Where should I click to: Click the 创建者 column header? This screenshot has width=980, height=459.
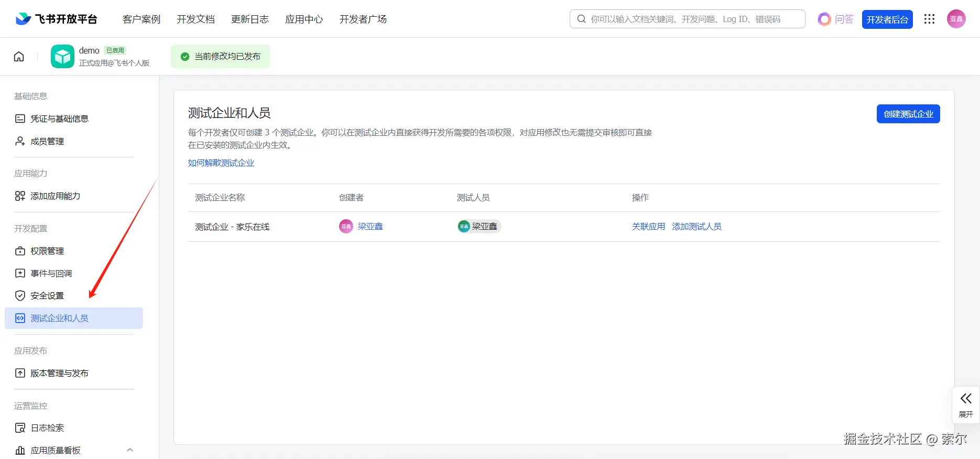click(x=351, y=197)
